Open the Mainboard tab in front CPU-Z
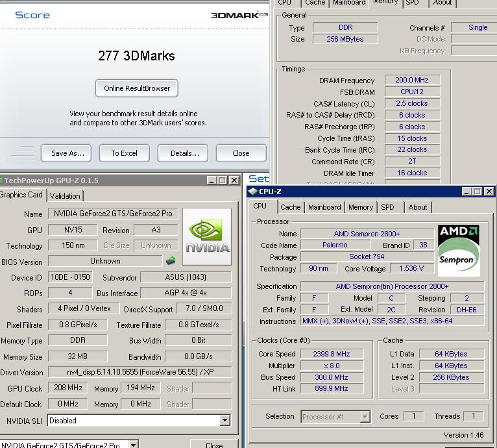Screen dimensions: 497x448 tap(324, 207)
